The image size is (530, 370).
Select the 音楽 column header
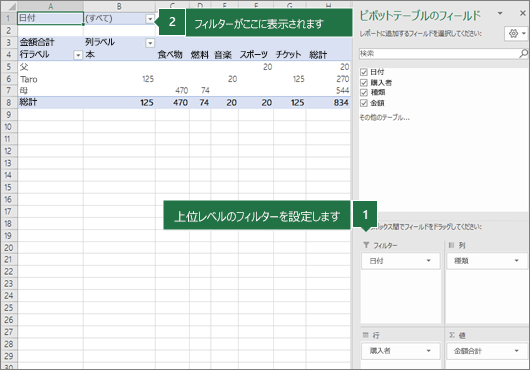click(224, 54)
